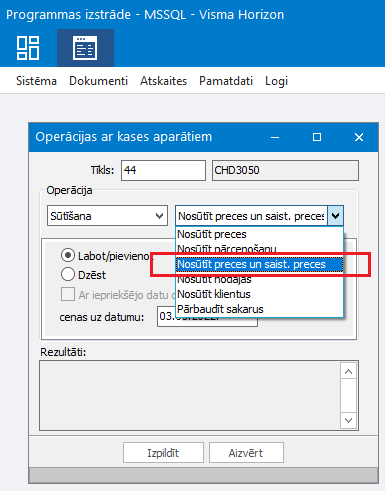This screenshot has height=491, width=385.
Task: Choose Pārbaudīt sakarus option
Action: (x=259, y=309)
